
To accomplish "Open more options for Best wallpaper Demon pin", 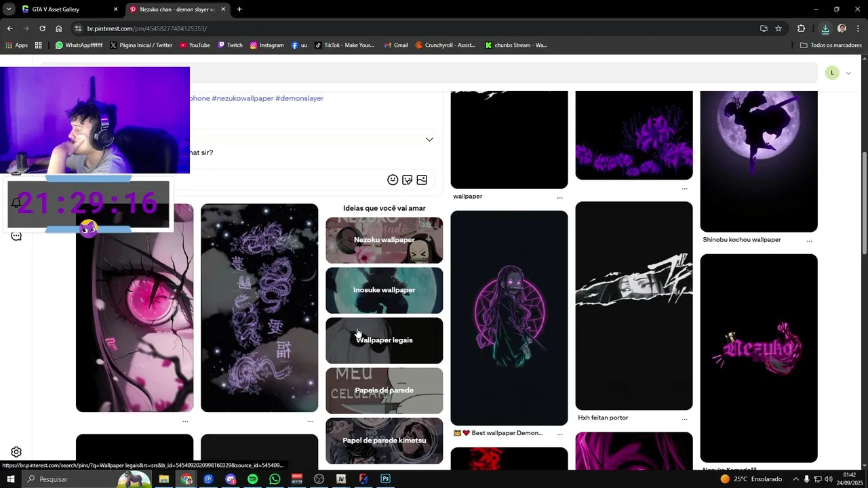I will 559,434.
